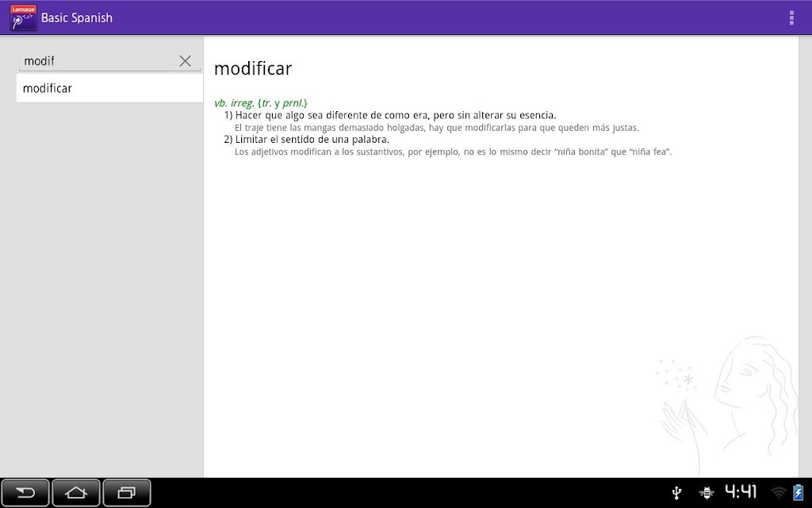Tap the Wi-Fi signal icon
Image resolution: width=812 pixels, height=508 pixels.
click(x=779, y=492)
